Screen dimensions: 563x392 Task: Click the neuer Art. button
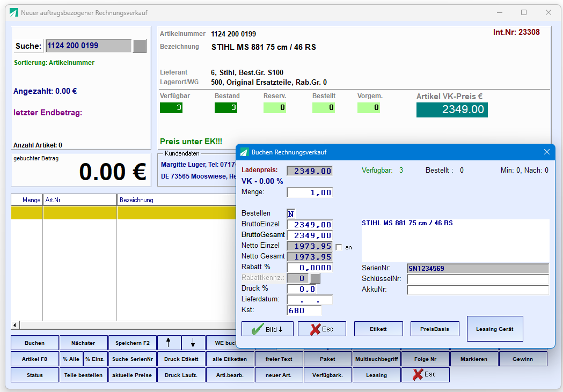279,375
